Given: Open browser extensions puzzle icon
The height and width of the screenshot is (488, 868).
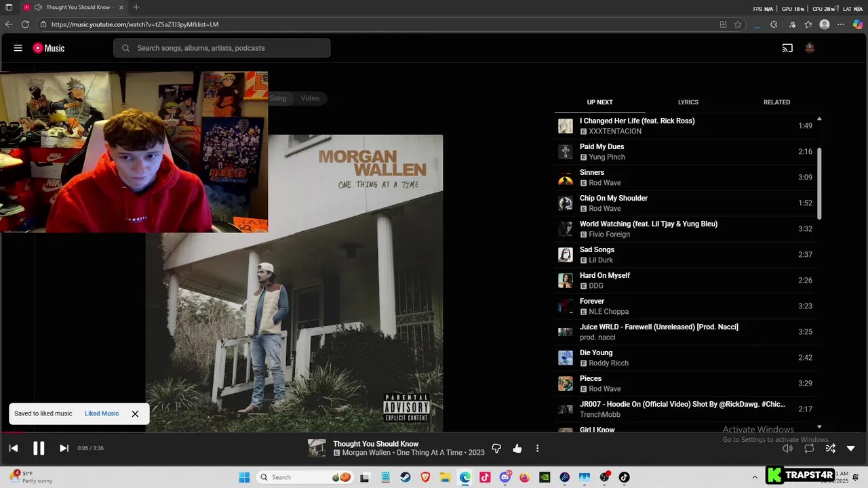Looking at the screenshot, I should 774,24.
